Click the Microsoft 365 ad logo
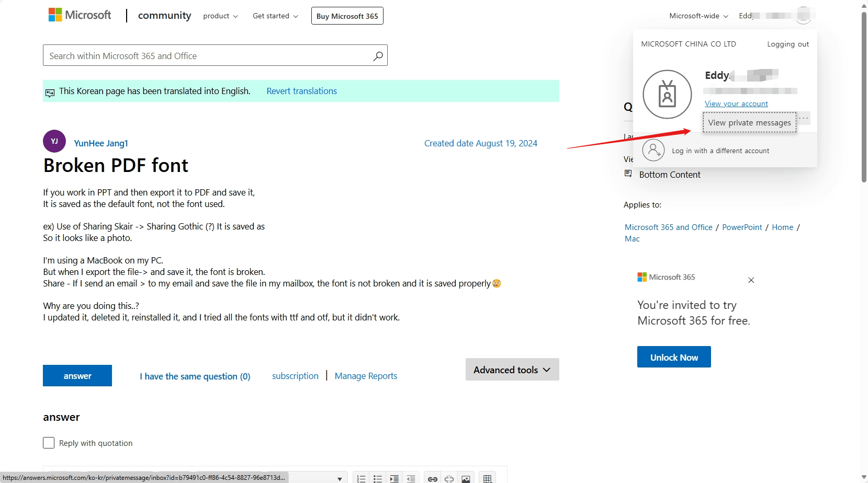Screen dimensions: 868x483 click(666, 277)
